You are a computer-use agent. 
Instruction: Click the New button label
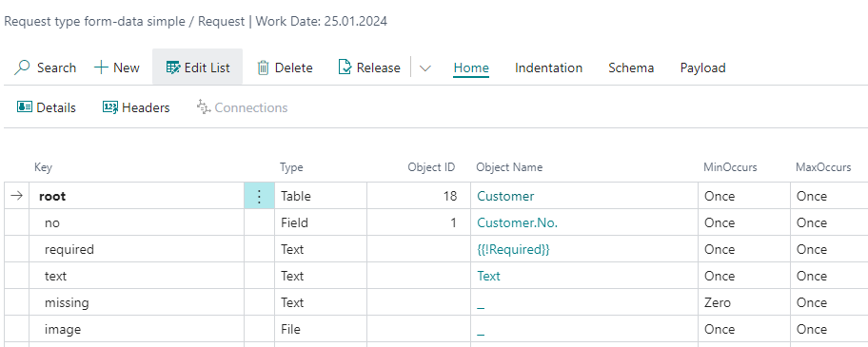tap(127, 67)
